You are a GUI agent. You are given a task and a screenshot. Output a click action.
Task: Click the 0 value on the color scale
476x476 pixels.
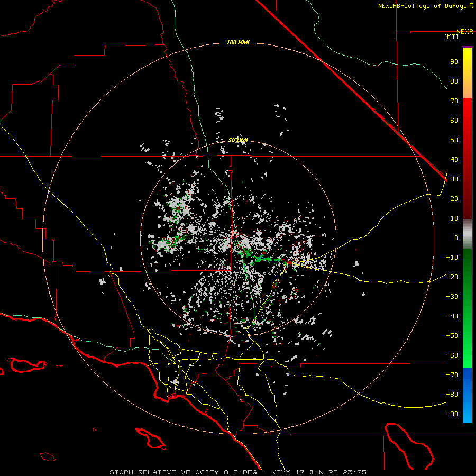pos(456,238)
